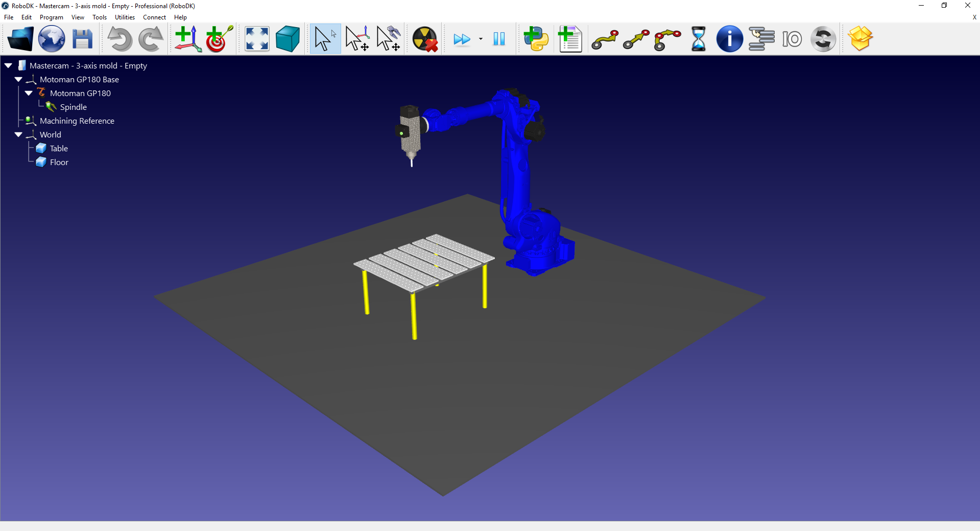Image resolution: width=980 pixels, height=531 pixels.
Task: Collapse the World tree node
Action: (x=18, y=134)
